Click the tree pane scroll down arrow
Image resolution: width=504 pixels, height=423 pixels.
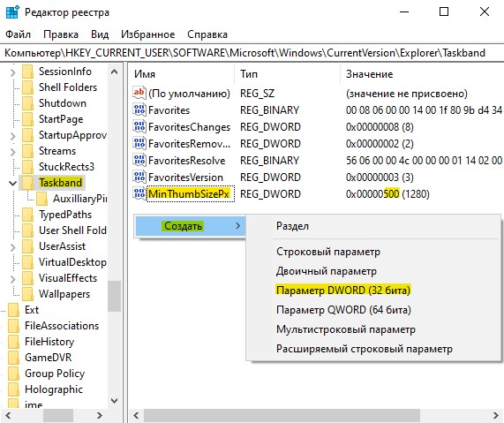pyautogui.click(x=115, y=401)
